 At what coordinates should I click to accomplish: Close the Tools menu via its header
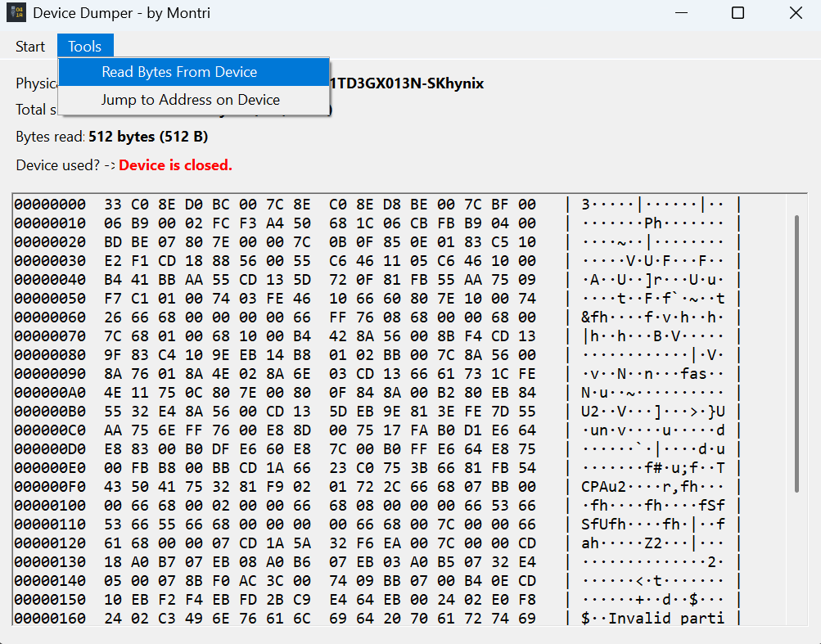(85, 46)
